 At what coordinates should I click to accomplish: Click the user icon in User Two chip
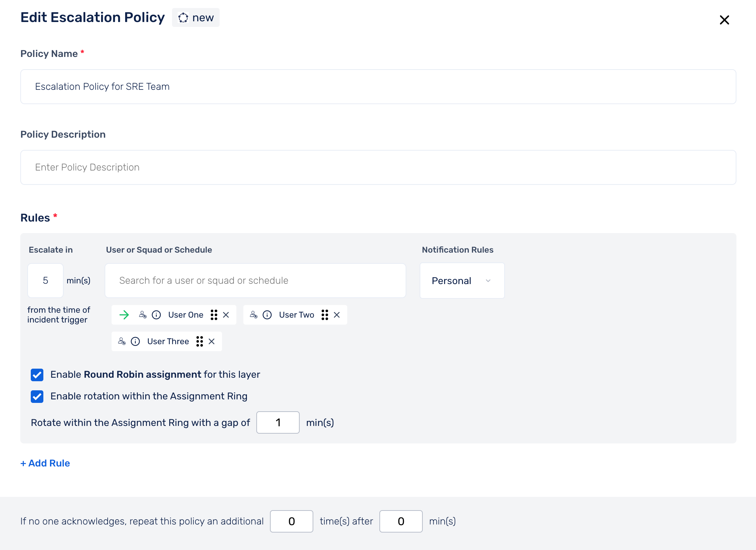[x=254, y=314]
